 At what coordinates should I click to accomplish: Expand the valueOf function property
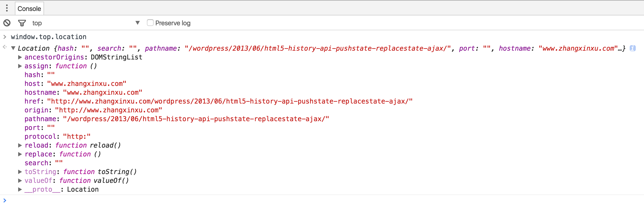click(x=20, y=181)
